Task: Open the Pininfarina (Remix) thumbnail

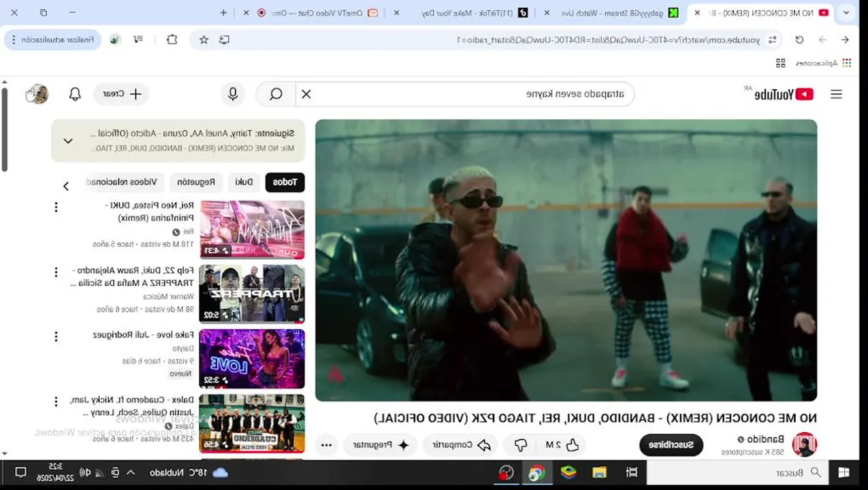Action: point(252,229)
